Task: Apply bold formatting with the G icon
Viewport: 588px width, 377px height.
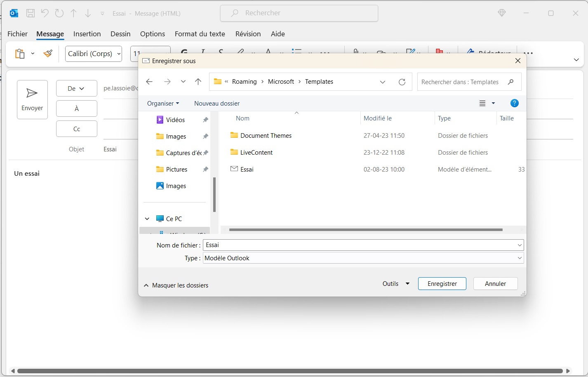Action: pyautogui.click(x=184, y=53)
